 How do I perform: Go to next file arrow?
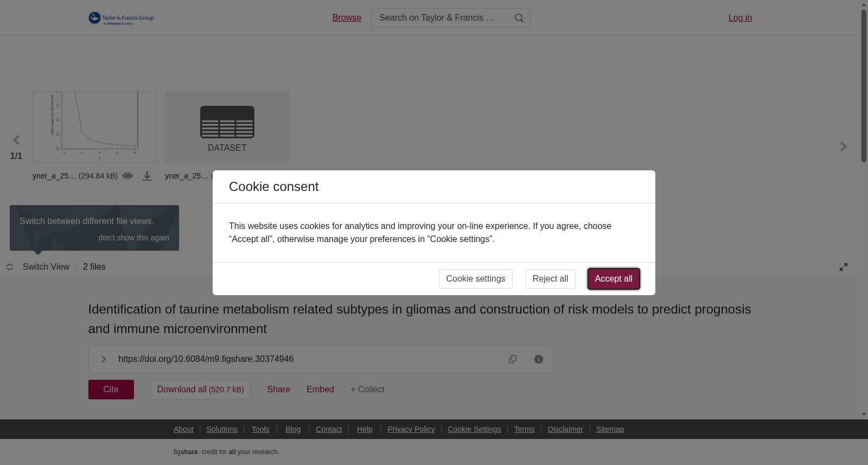843,146
